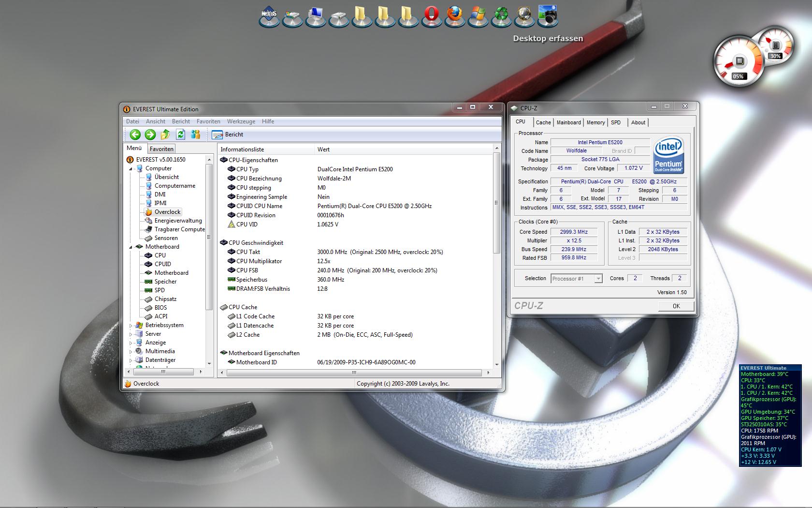This screenshot has height=508, width=812.
Task: Expand the Betriebssystem tree node
Action: click(x=130, y=326)
